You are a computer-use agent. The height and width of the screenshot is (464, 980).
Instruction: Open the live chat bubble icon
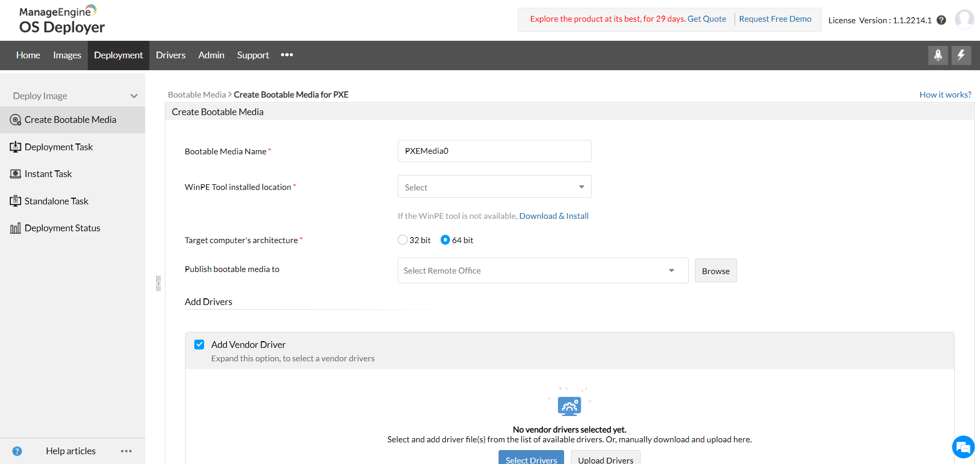point(963,447)
